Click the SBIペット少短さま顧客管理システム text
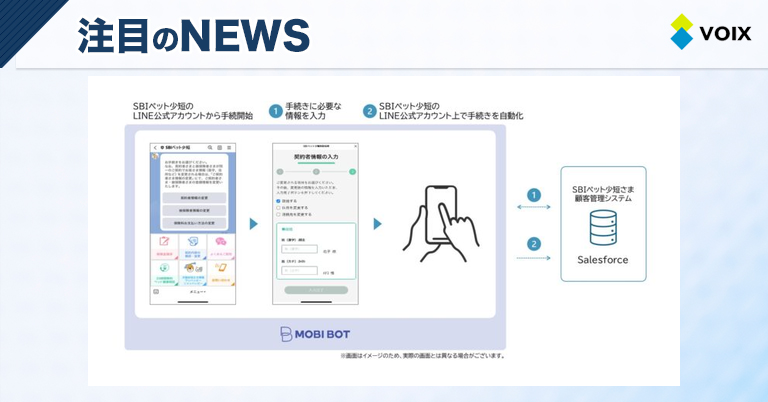 [603, 194]
